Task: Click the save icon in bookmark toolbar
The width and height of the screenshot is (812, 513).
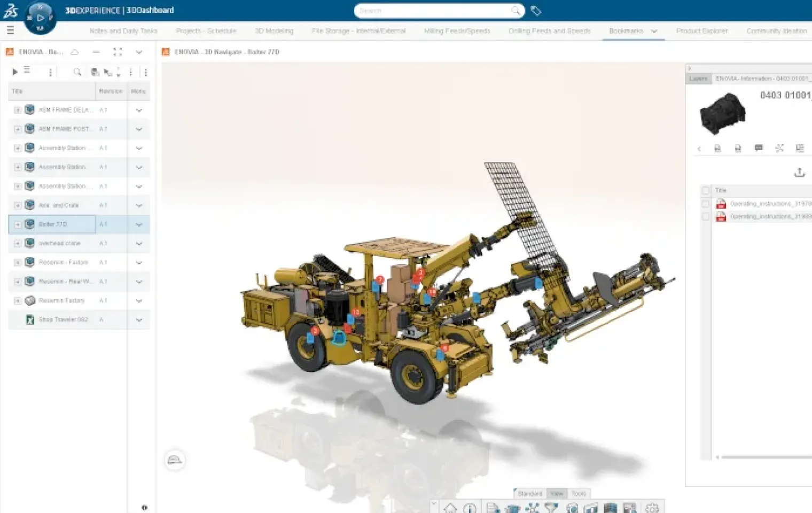Action: coord(95,72)
